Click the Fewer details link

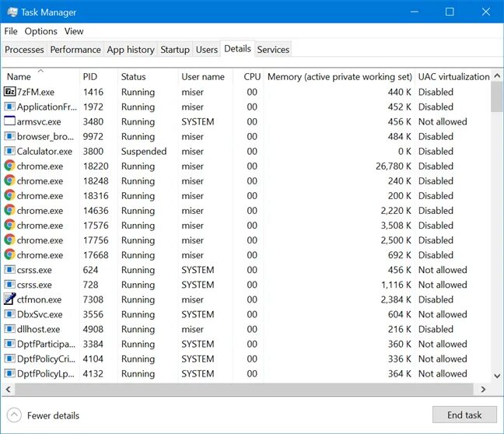click(x=53, y=415)
